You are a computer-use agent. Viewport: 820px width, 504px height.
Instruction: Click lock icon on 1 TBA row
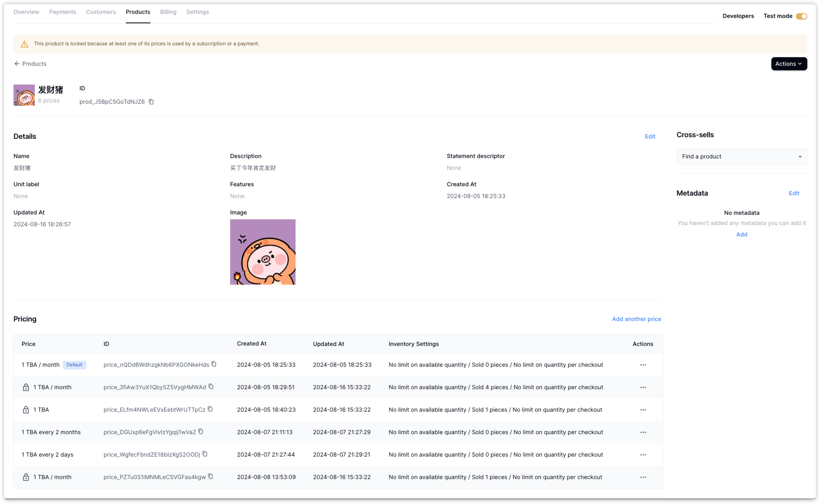[x=26, y=410]
